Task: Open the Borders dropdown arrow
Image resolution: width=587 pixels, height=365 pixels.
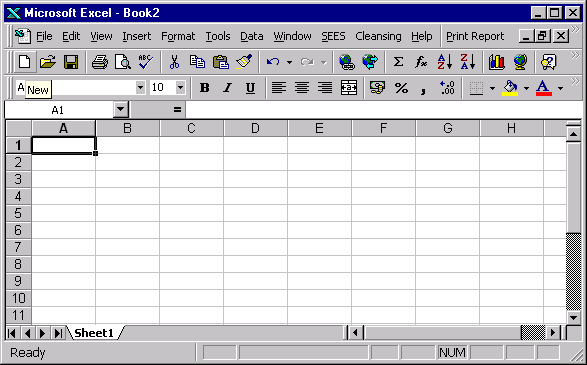Action: coord(492,88)
